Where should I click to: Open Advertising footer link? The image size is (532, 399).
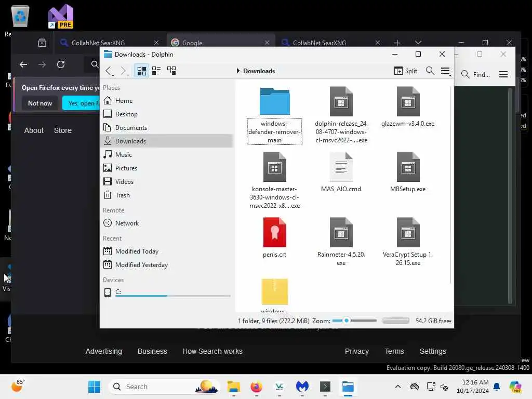point(103,351)
